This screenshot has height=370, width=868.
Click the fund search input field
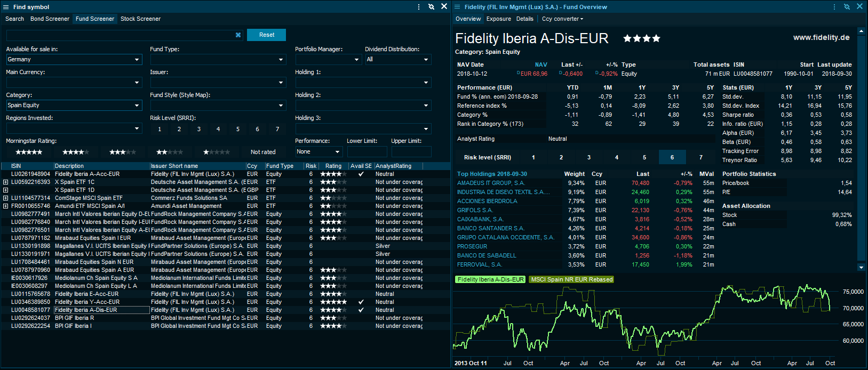[x=120, y=35]
